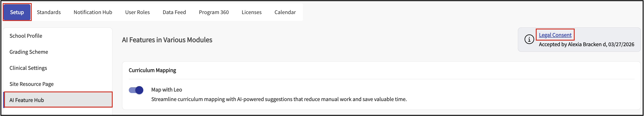Screen dimensions: 644x116
Task: Select AI Feature Hub sidebar item
Action: coord(27,100)
